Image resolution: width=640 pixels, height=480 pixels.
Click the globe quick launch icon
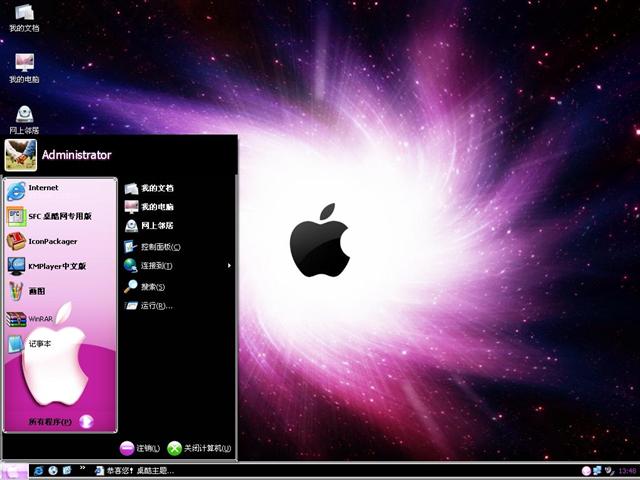53,471
